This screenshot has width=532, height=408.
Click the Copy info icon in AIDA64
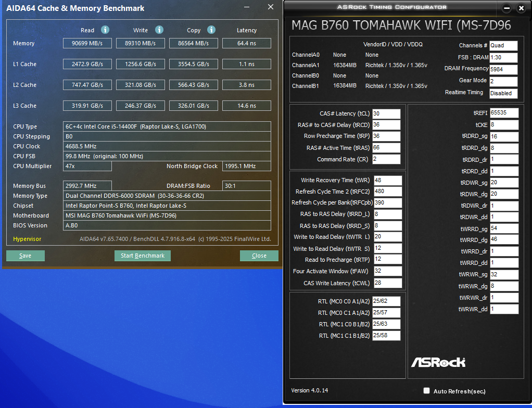tap(211, 30)
